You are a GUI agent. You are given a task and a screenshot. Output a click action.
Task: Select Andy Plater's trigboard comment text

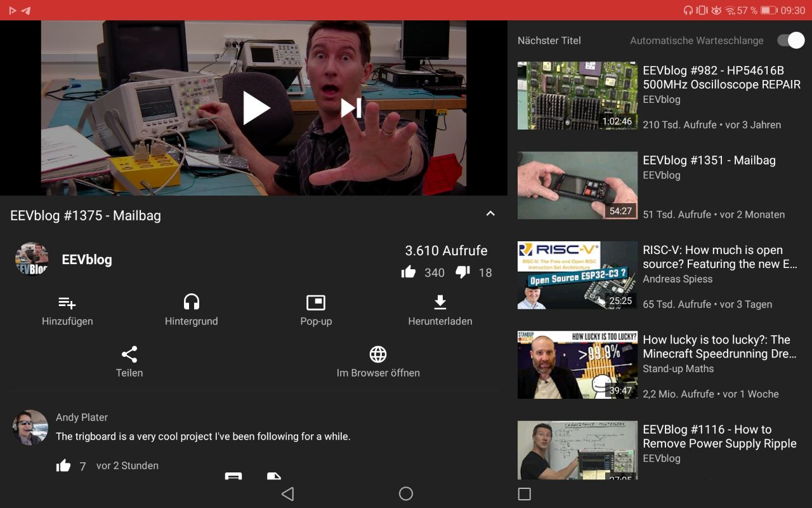(x=203, y=436)
